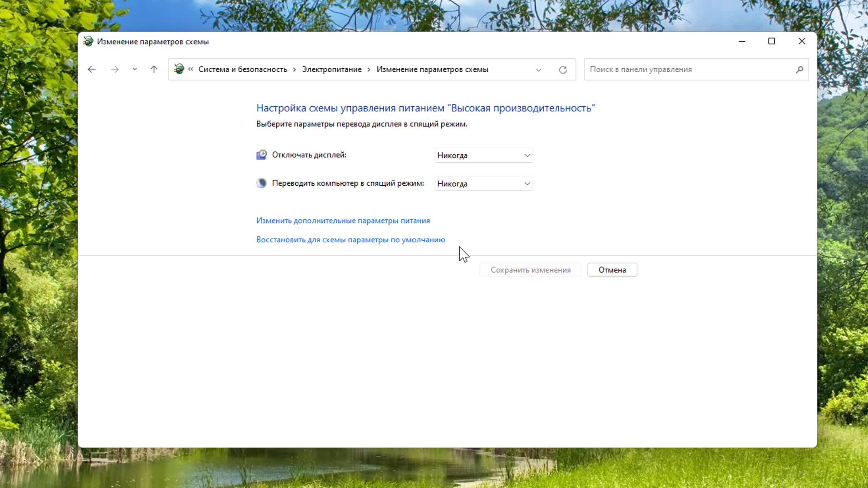
Task: Go to Электропитание breadcrumb
Action: coord(331,69)
